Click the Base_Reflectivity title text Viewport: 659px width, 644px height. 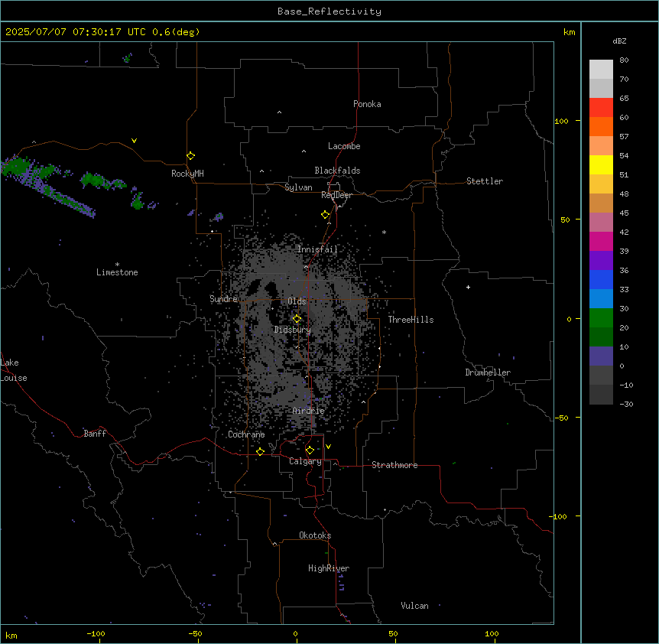(x=329, y=11)
